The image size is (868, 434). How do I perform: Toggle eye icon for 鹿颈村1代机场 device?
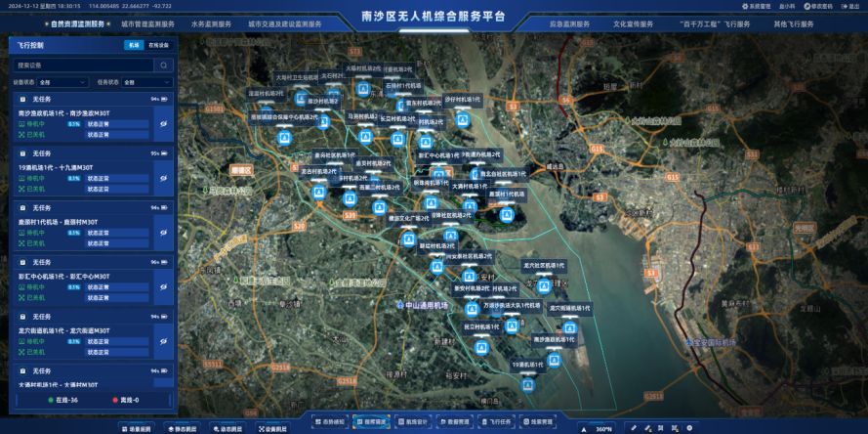[164, 233]
